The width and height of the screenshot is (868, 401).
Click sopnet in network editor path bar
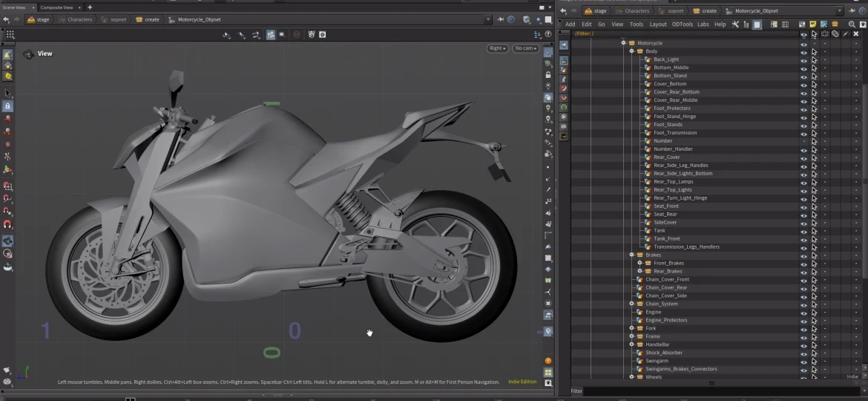(x=671, y=10)
